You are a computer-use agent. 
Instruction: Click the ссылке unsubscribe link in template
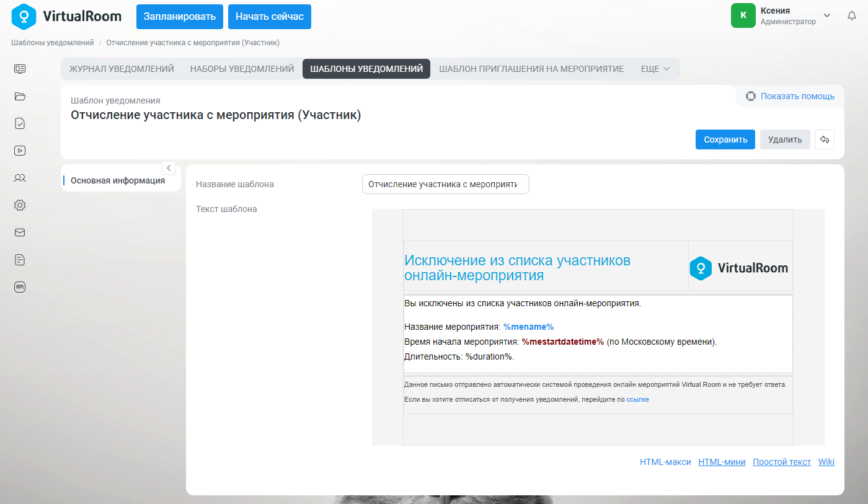tap(638, 400)
